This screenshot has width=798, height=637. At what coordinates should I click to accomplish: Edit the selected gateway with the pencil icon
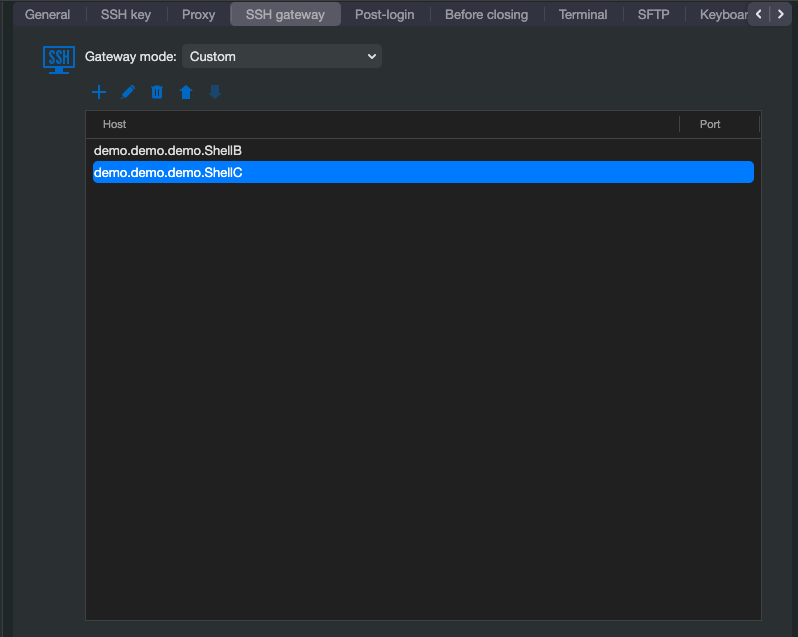[128, 92]
